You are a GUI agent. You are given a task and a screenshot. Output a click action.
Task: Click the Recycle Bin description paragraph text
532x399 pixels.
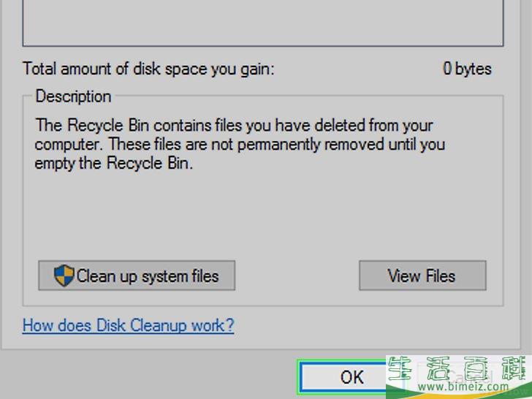tap(240, 144)
